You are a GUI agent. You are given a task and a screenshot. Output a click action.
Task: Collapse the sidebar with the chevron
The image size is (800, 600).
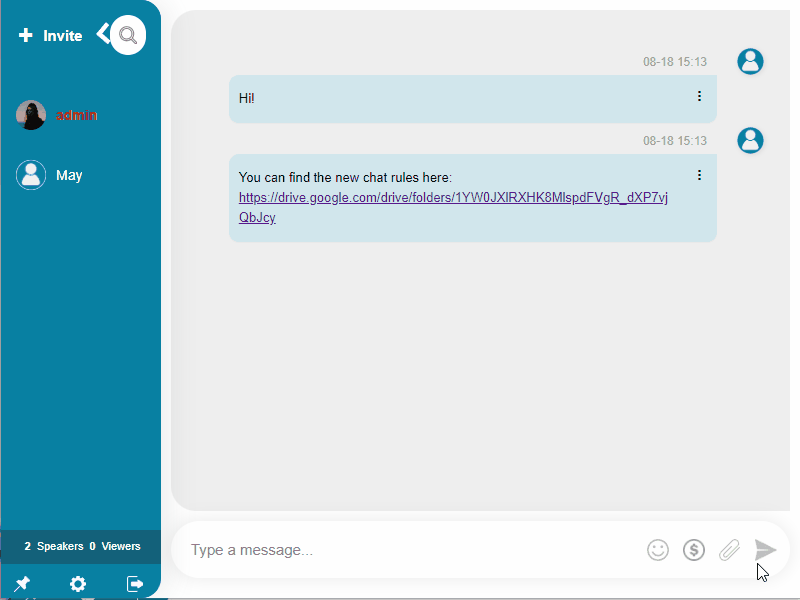(x=101, y=33)
